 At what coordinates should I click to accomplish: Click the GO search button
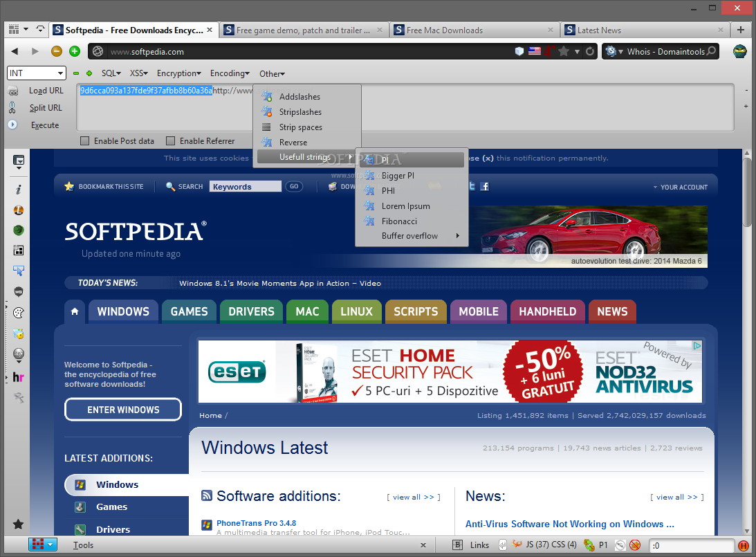(x=294, y=186)
